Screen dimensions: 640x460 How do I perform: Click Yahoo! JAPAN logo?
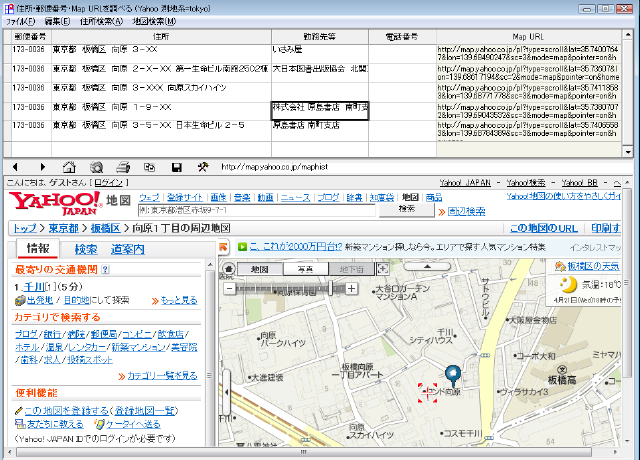coord(55,203)
